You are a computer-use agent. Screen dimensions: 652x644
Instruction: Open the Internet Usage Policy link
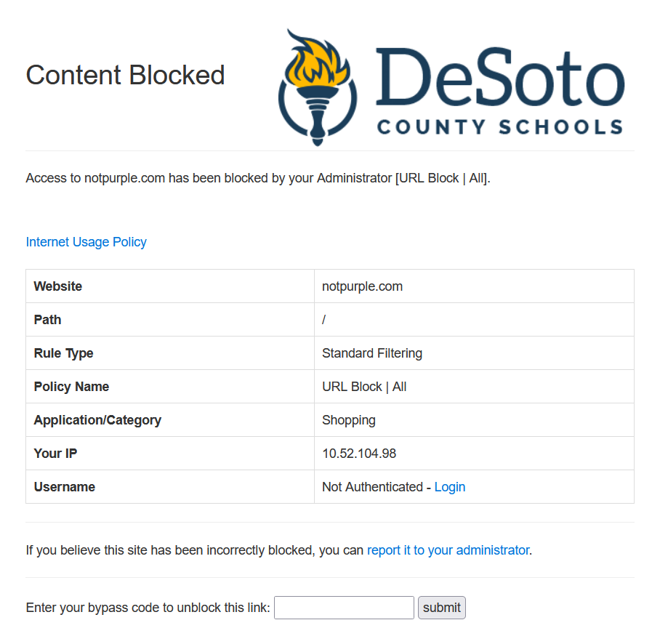(86, 242)
